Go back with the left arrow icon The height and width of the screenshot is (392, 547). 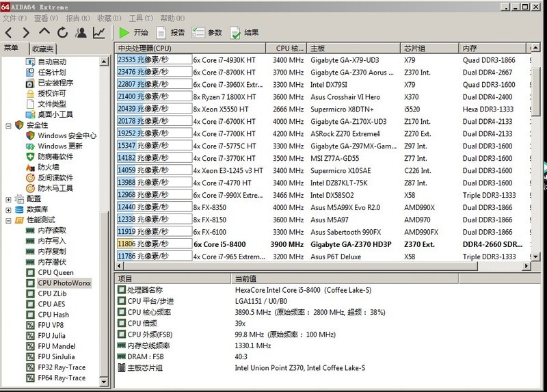(9, 33)
